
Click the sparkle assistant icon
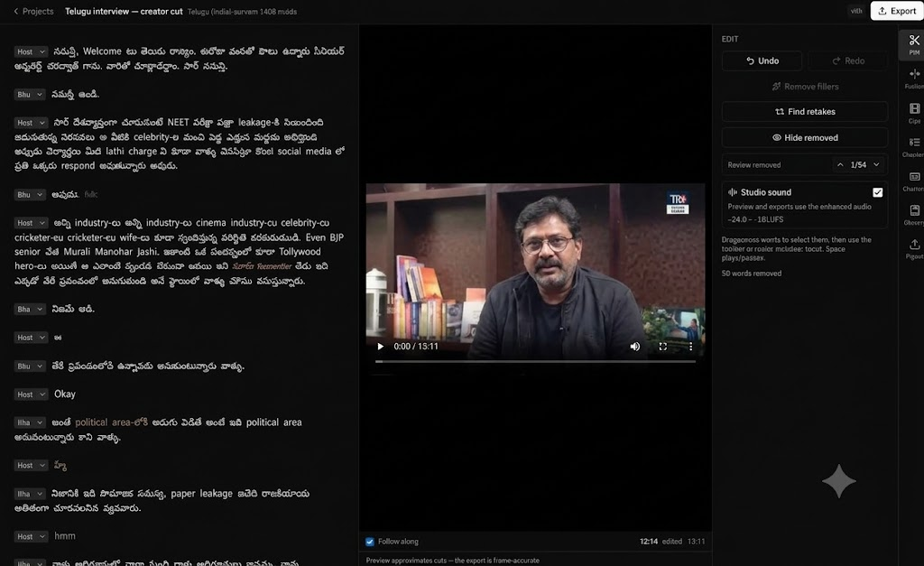[x=838, y=481]
